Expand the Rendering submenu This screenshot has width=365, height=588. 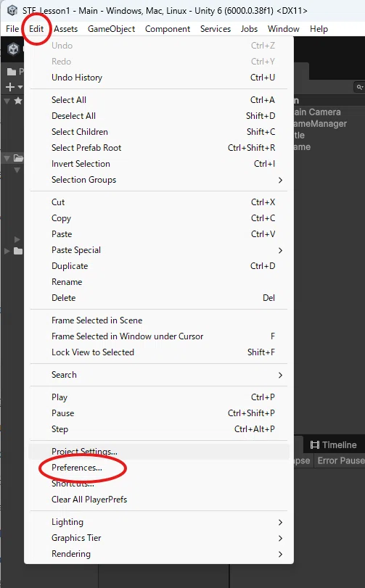(159, 554)
